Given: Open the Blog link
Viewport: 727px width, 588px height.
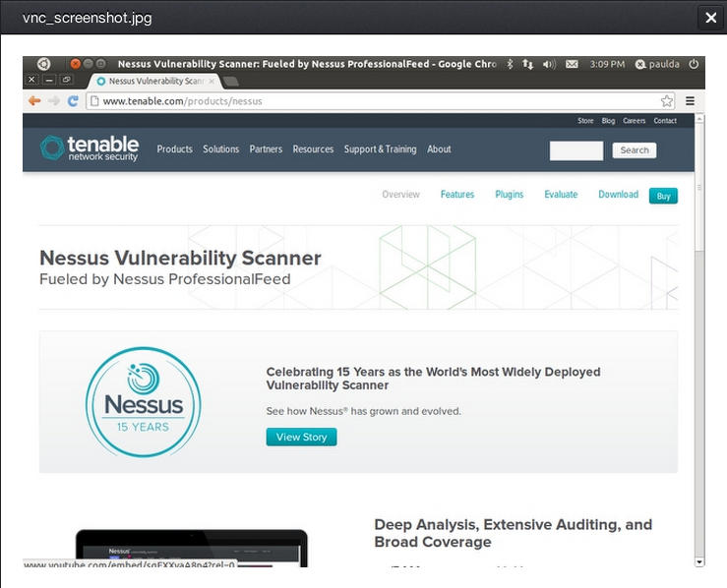Looking at the screenshot, I should click(x=608, y=121).
